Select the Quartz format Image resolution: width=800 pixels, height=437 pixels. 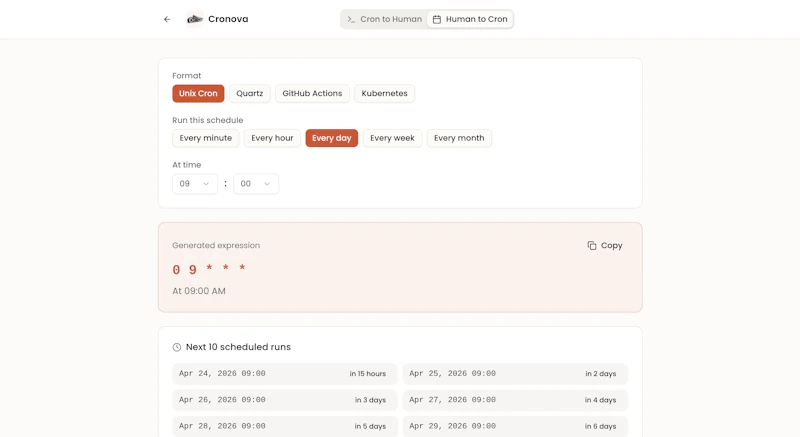(x=249, y=94)
